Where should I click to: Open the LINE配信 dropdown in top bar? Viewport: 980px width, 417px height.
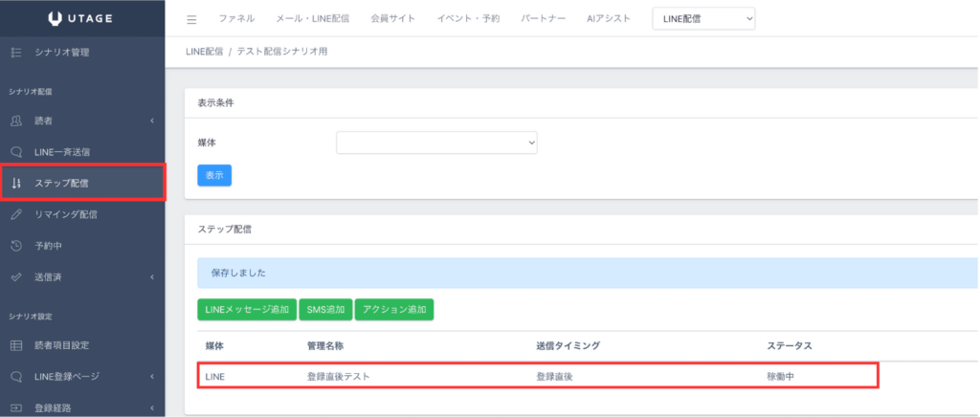(x=703, y=19)
